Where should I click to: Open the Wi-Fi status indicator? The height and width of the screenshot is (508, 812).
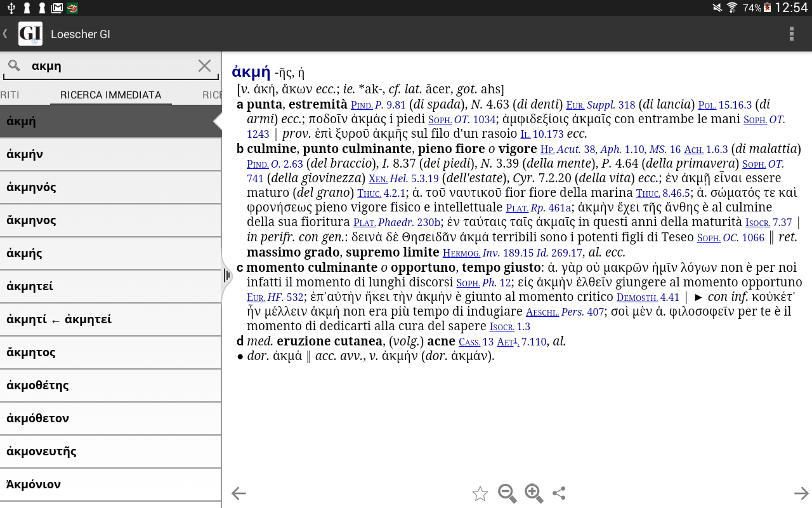pos(732,8)
